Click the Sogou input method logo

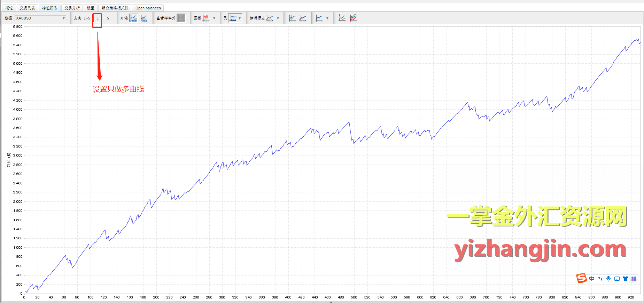[x=581, y=278]
